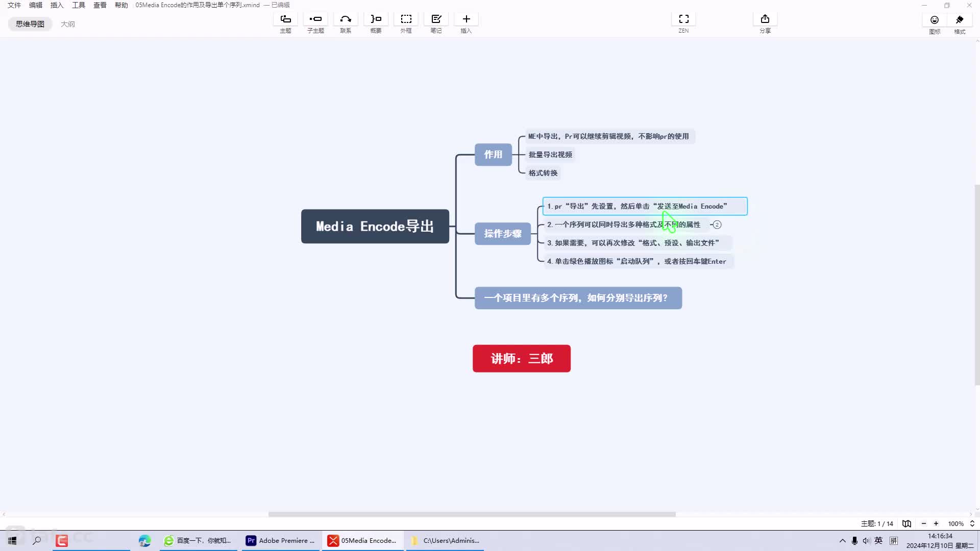Image resolution: width=980 pixels, height=551 pixels.
Task: Zoom in with the plus button
Action: pyautogui.click(x=936, y=523)
